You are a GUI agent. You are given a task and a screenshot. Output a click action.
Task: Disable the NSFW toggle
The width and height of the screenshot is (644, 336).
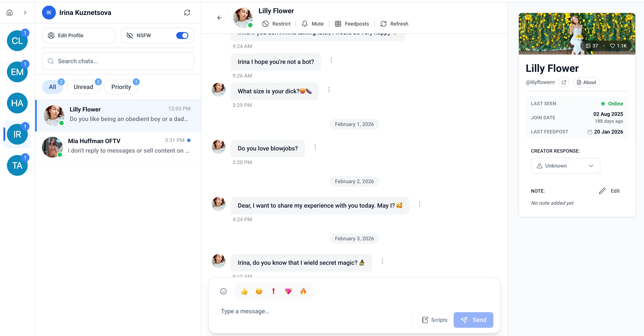pos(182,35)
